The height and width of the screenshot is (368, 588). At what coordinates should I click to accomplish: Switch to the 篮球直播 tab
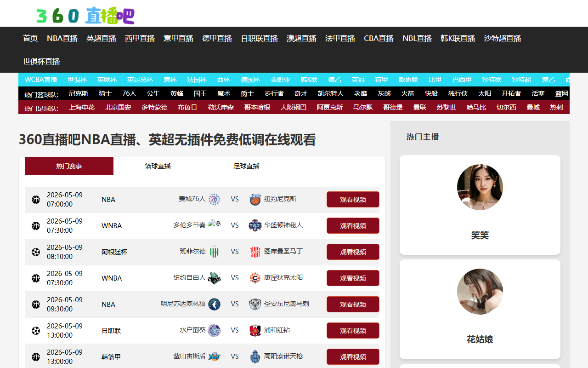coord(158,166)
